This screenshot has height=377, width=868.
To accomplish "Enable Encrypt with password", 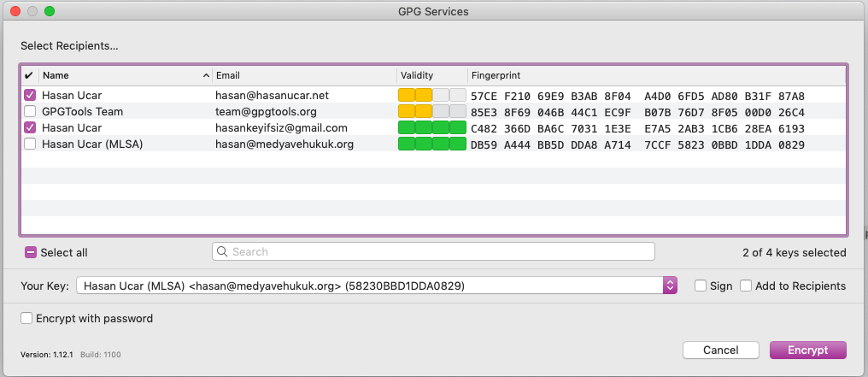I will click(26, 318).
